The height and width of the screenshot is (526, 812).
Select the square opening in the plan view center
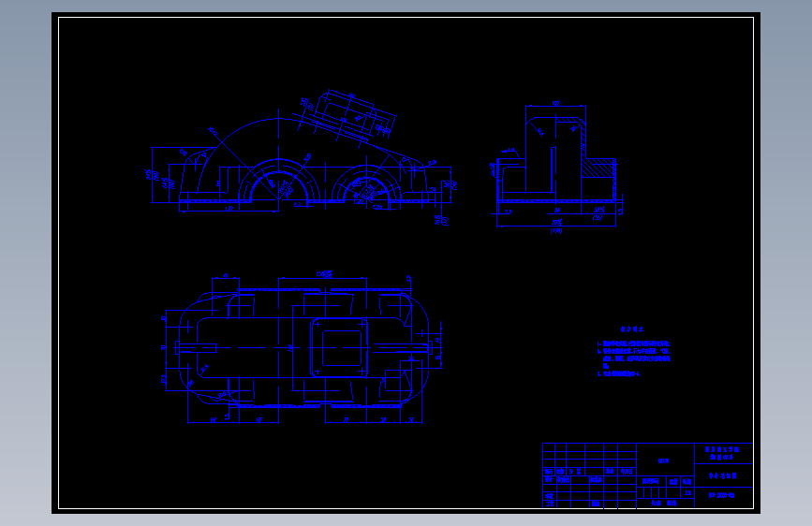coord(342,348)
